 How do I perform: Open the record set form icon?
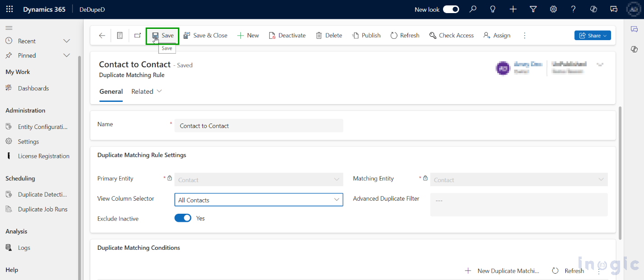click(120, 36)
